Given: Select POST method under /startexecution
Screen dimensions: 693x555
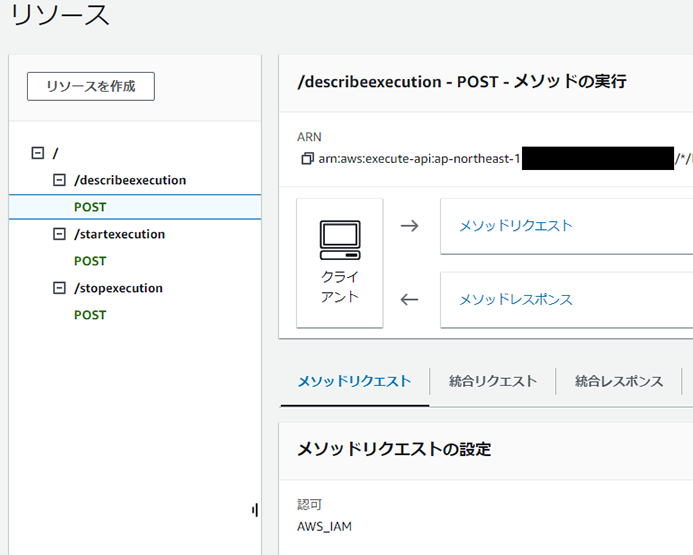Looking at the screenshot, I should click(90, 261).
